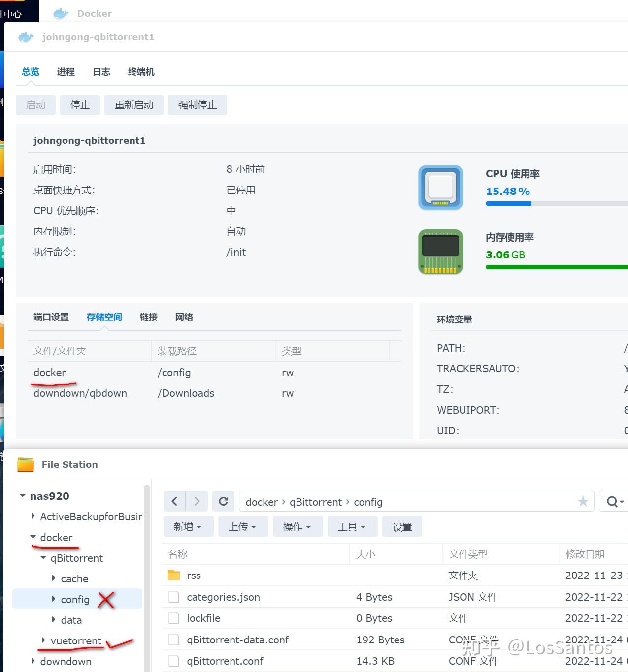Click the /config mount path cell
This screenshot has height=672, width=628.
[174, 373]
